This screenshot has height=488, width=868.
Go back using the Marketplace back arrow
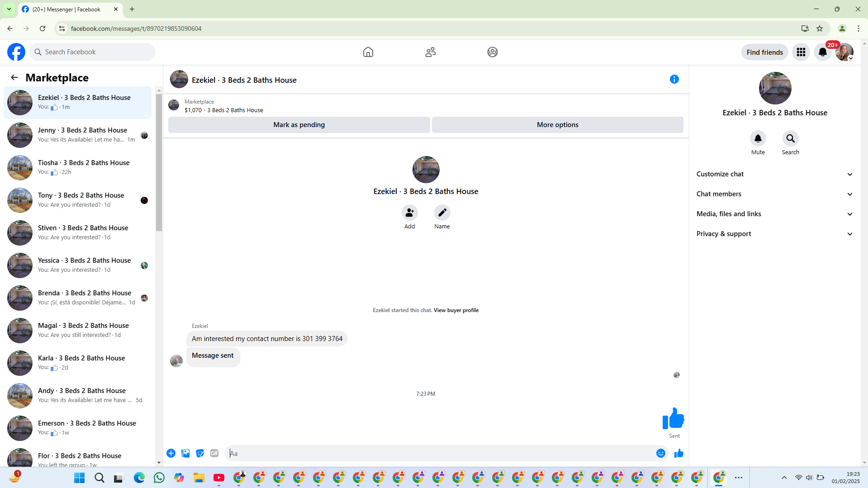(x=14, y=77)
